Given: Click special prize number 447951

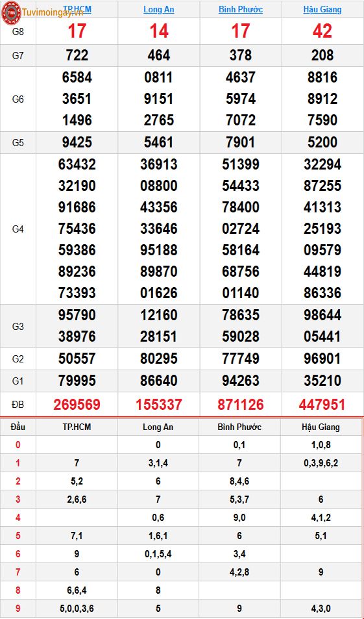Looking at the screenshot, I should [x=322, y=405].
